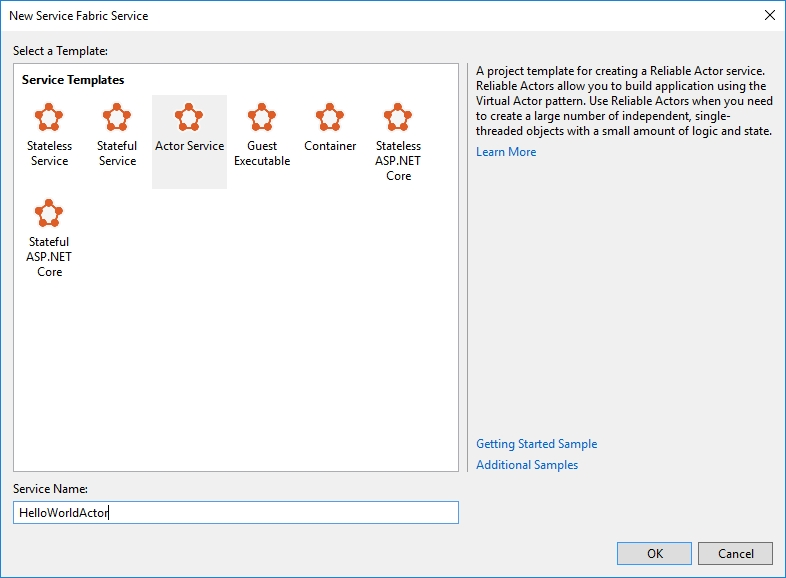The height and width of the screenshot is (578, 786).
Task: Confirm the dialog with OK
Action: [x=654, y=553]
